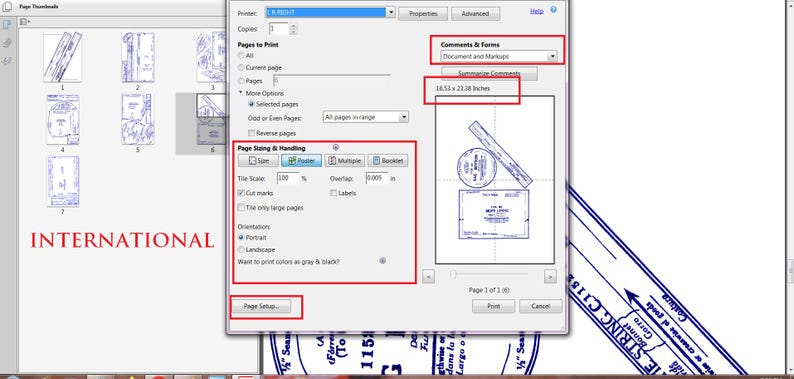
Task: Go to previous preview page arrow
Action: point(428,276)
